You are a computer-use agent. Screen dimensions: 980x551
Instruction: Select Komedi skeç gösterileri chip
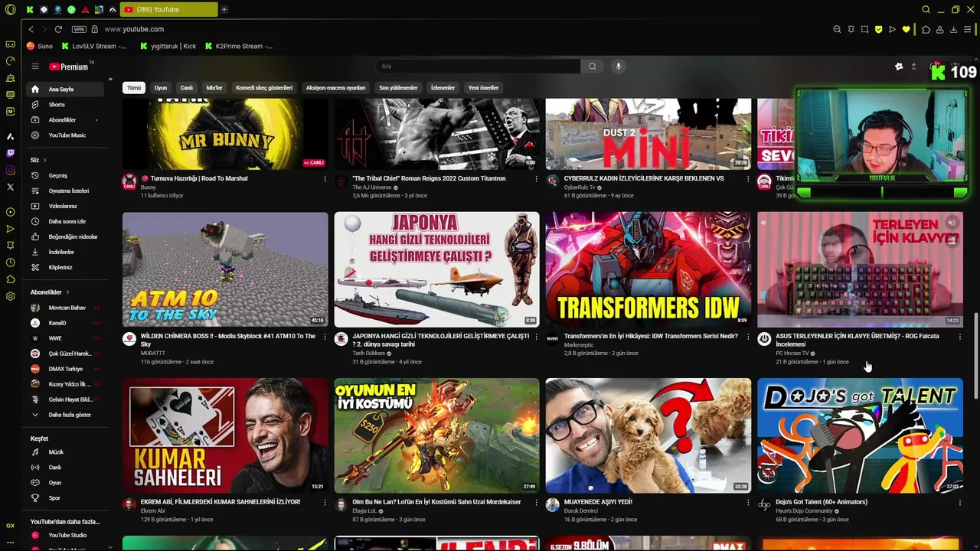264,88
